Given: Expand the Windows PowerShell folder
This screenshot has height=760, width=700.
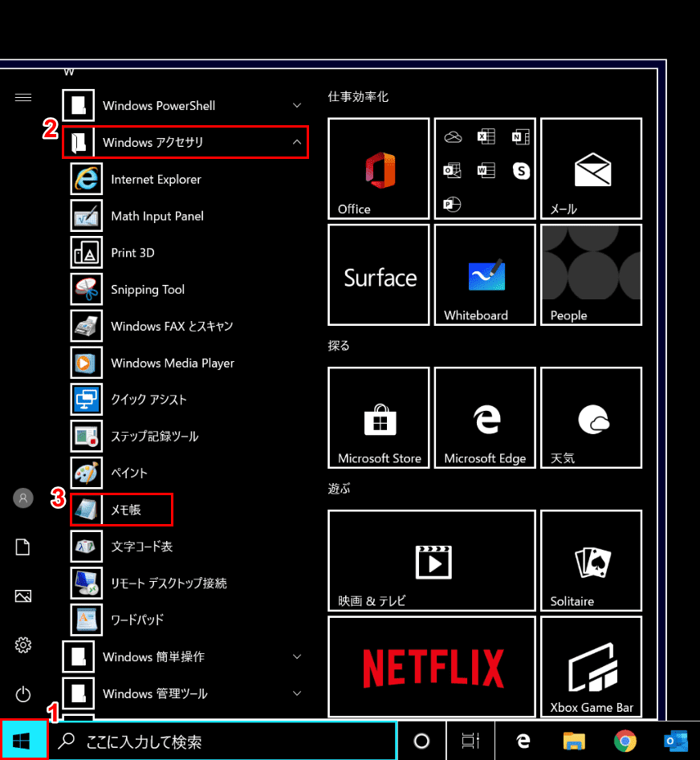Looking at the screenshot, I should coord(185,106).
